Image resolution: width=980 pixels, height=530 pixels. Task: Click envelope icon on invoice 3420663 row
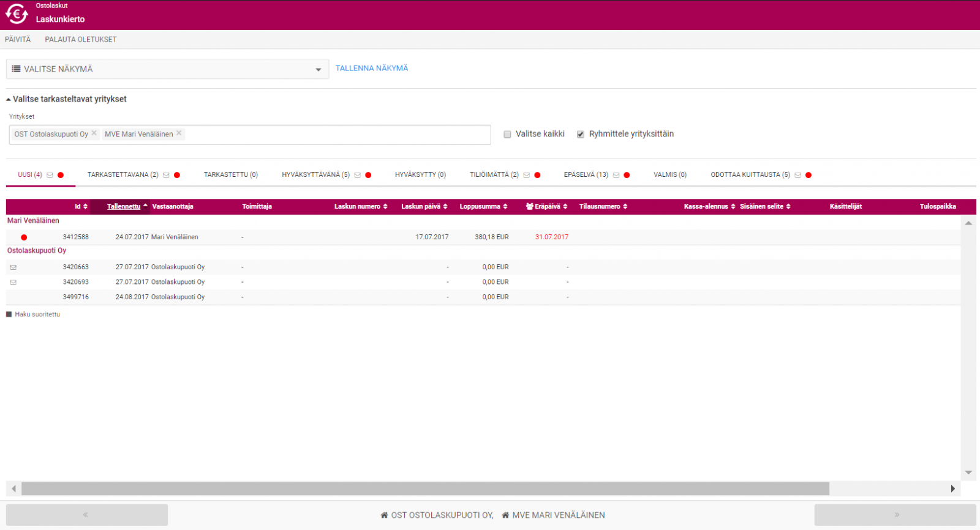(13, 267)
